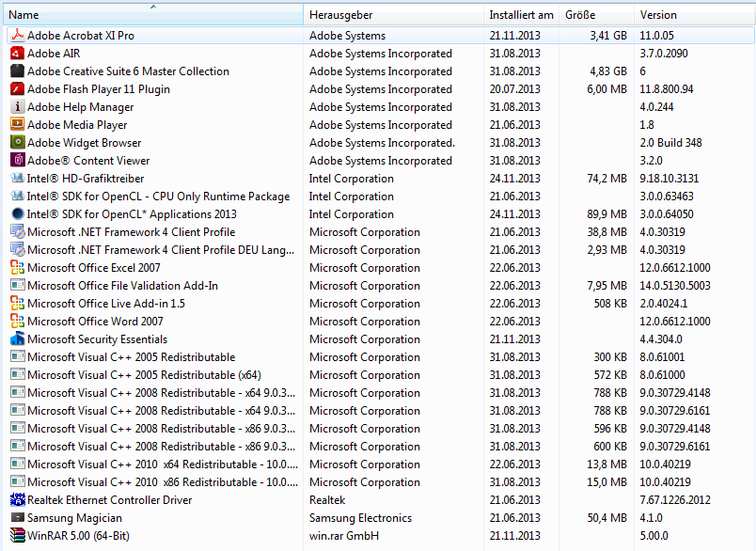Select the Office File Validation Add-In icon
The width and height of the screenshot is (756, 551).
click(17, 286)
